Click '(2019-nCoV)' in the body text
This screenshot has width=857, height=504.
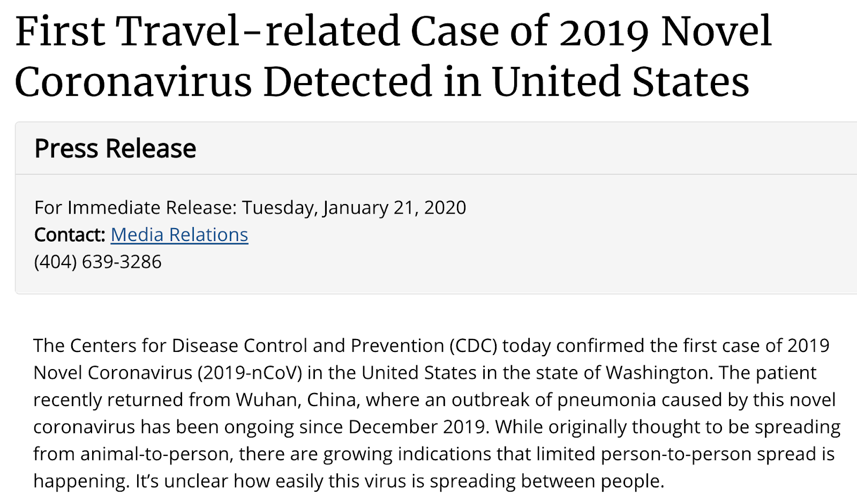pos(250,373)
